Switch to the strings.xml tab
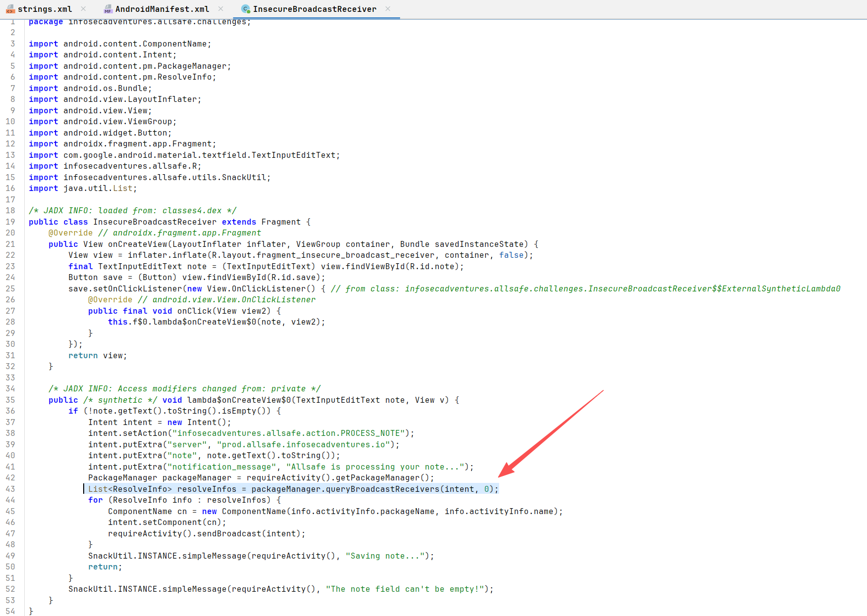867x616 pixels. pyautogui.click(x=45, y=9)
